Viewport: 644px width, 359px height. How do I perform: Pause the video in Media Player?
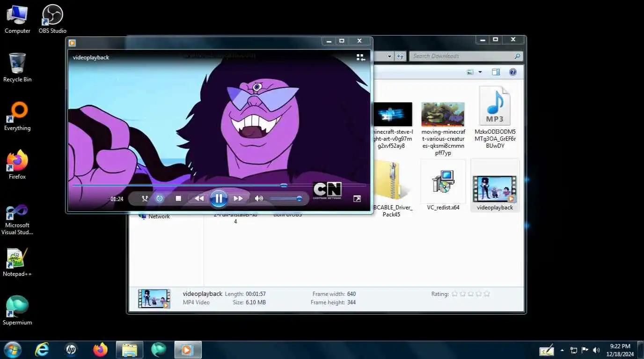[219, 199]
